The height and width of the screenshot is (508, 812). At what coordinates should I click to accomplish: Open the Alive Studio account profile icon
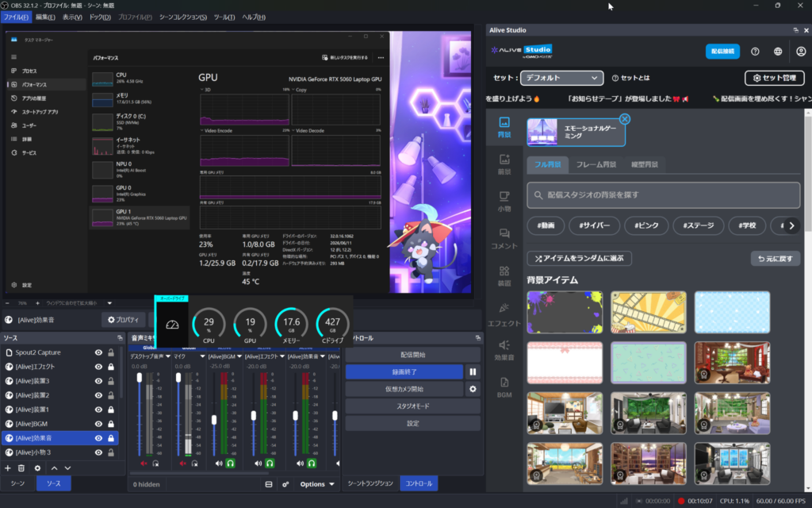[801, 52]
